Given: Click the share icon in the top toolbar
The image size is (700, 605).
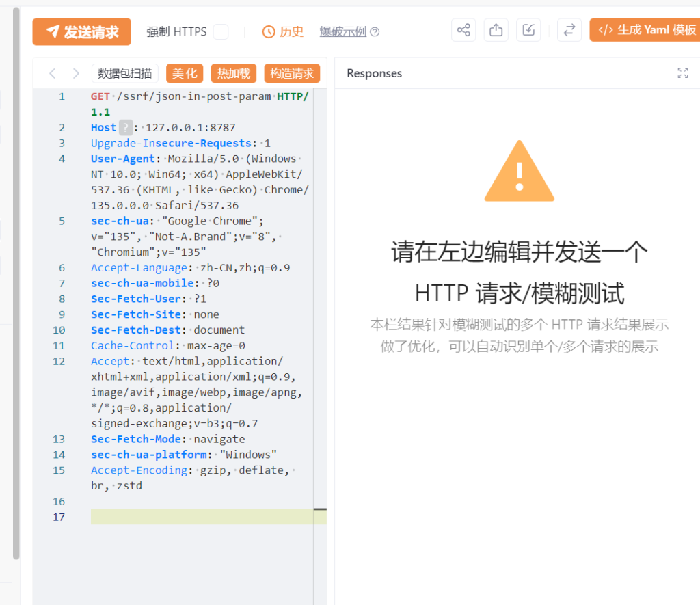Looking at the screenshot, I should [463, 29].
